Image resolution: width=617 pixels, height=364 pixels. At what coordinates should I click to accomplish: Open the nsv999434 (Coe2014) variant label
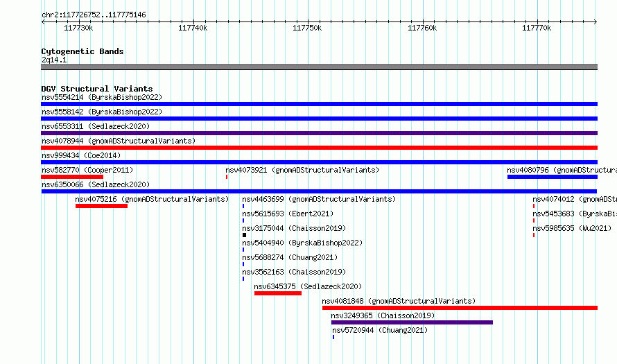tap(81, 155)
